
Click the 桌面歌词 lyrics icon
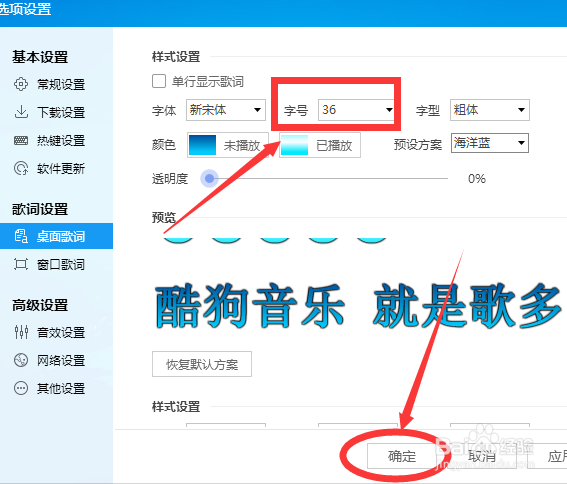21,236
